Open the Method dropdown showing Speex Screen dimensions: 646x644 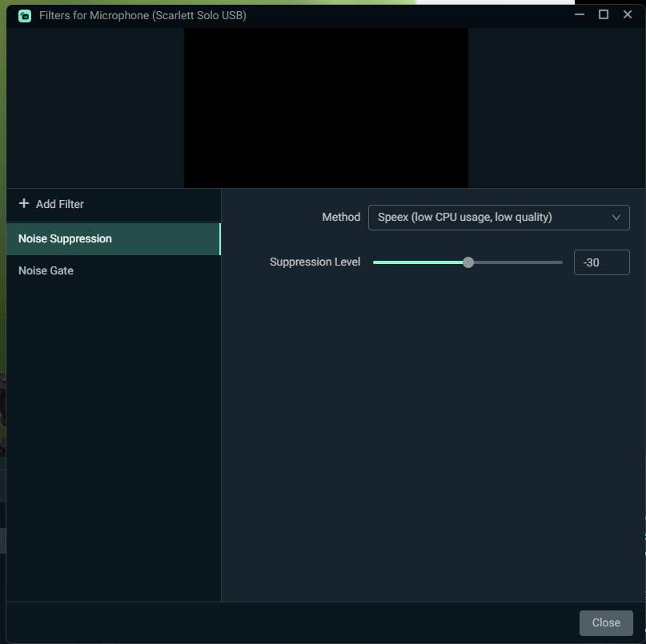[488, 218]
